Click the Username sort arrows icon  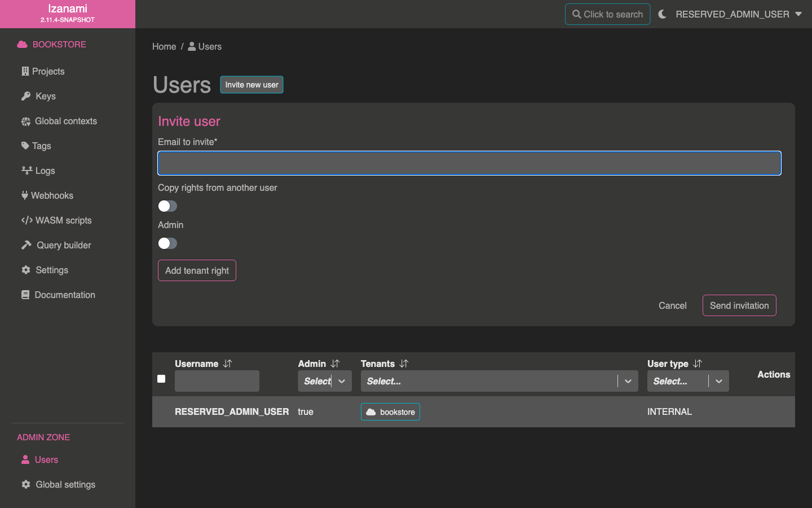[227, 364]
